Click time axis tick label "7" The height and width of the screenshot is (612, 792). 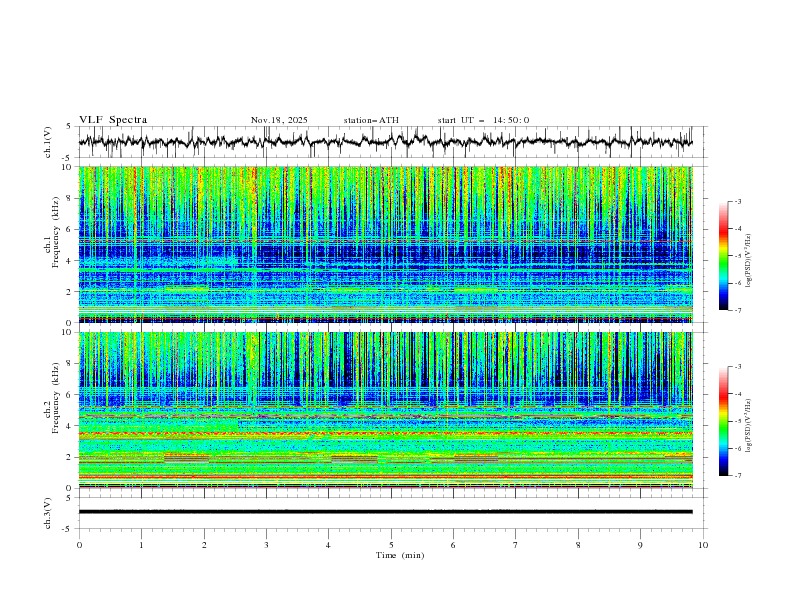[x=516, y=545]
